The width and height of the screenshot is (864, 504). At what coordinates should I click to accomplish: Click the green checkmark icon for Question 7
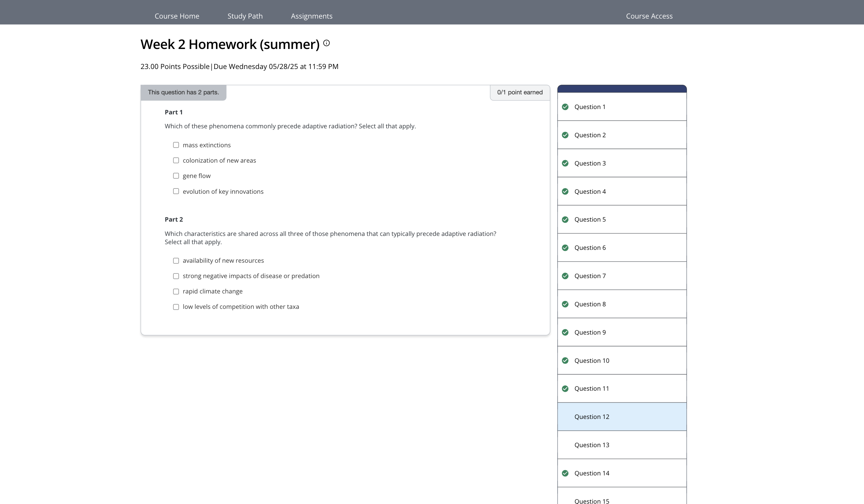pyautogui.click(x=565, y=276)
